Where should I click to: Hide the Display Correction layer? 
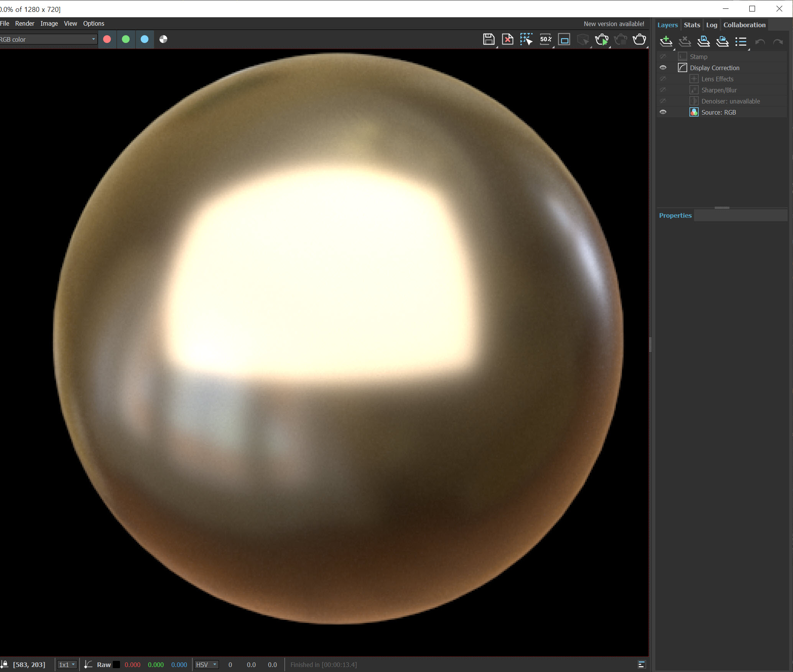coord(663,68)
